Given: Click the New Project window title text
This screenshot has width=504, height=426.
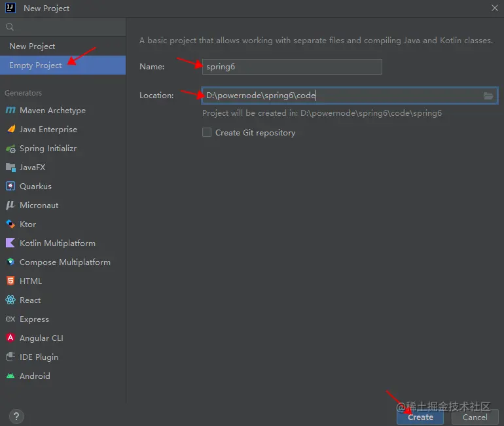Looking at the screenshot, I should (46, 9).
